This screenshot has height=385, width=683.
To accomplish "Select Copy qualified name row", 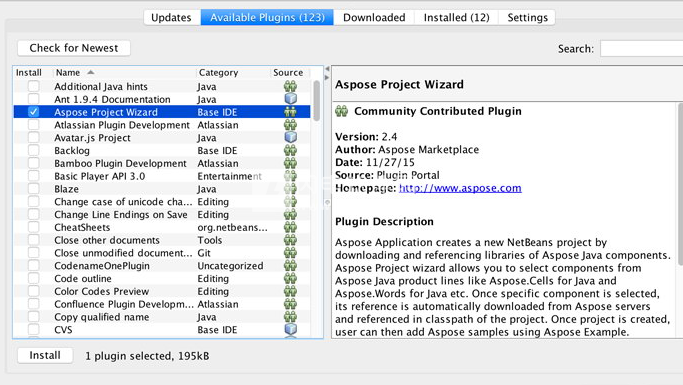I will [162, 317].
